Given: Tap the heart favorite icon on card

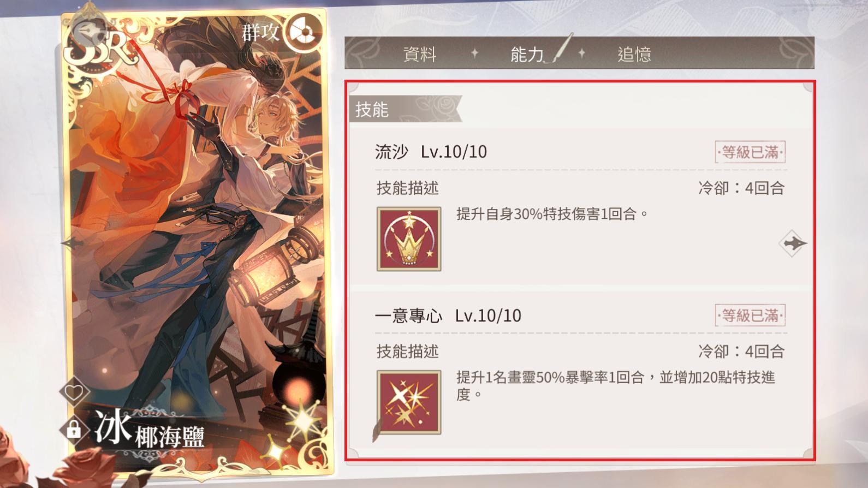Looking at the screenshot, I should pos(74,391).
